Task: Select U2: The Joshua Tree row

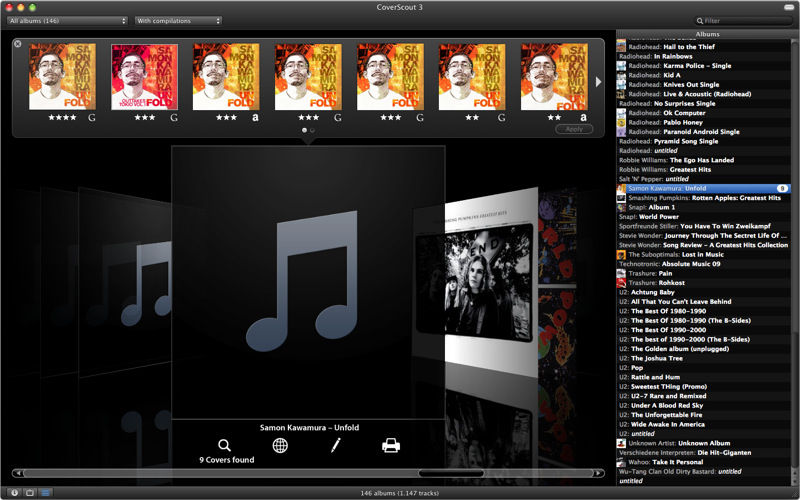Action: [x=704, y=358]
